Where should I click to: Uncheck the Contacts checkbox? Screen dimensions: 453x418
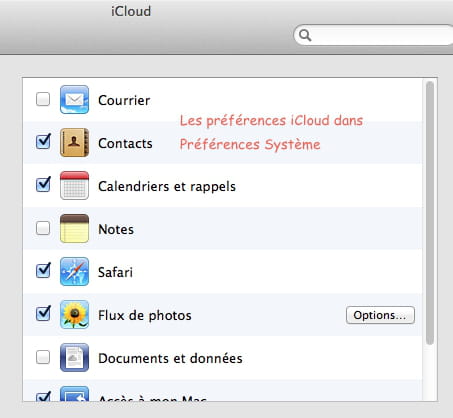[43, 141]
